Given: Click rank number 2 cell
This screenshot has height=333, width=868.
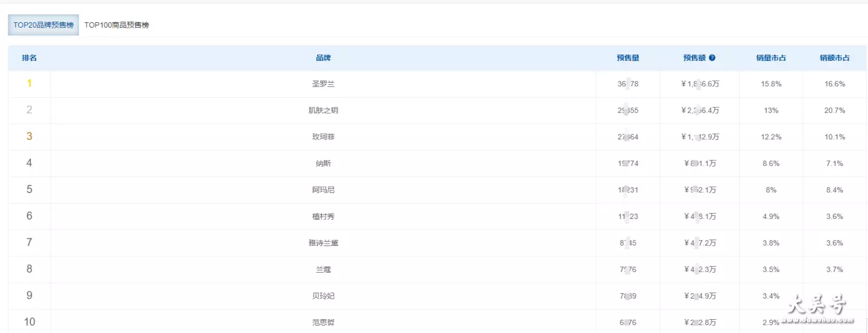Looking at the screenshot, I should pyautogui.click(x=30, y=110).
